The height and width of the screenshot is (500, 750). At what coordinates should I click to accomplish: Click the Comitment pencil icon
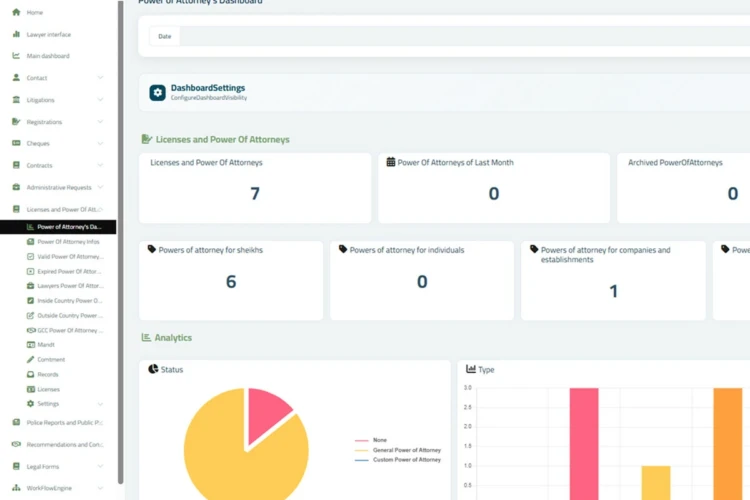coord(31,359)
